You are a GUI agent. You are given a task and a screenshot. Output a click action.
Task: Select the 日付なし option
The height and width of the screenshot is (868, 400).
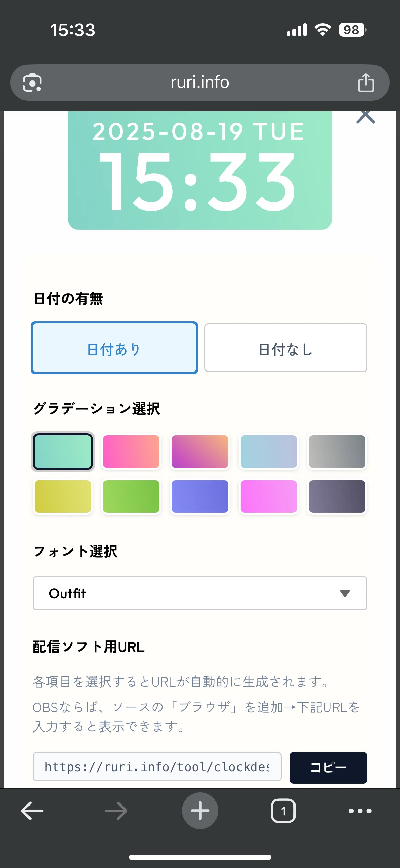tap(286, 348)
